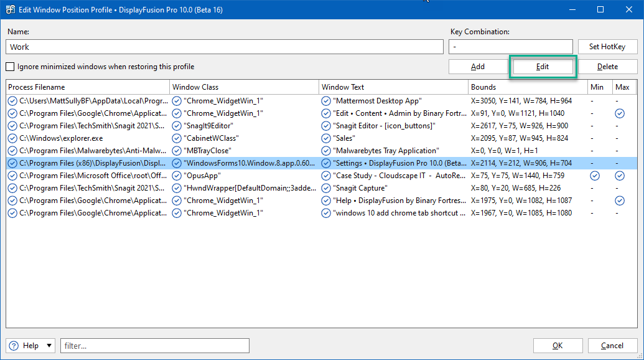Select the "Sales" window text
Image resolution: width=644 pixels, height=360 pixels.
344,138
